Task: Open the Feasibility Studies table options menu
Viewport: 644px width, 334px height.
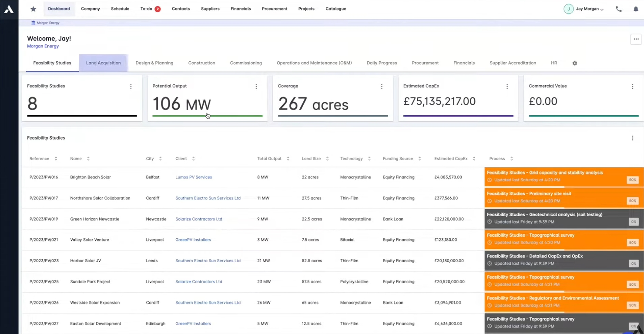Action: (632, 138)
